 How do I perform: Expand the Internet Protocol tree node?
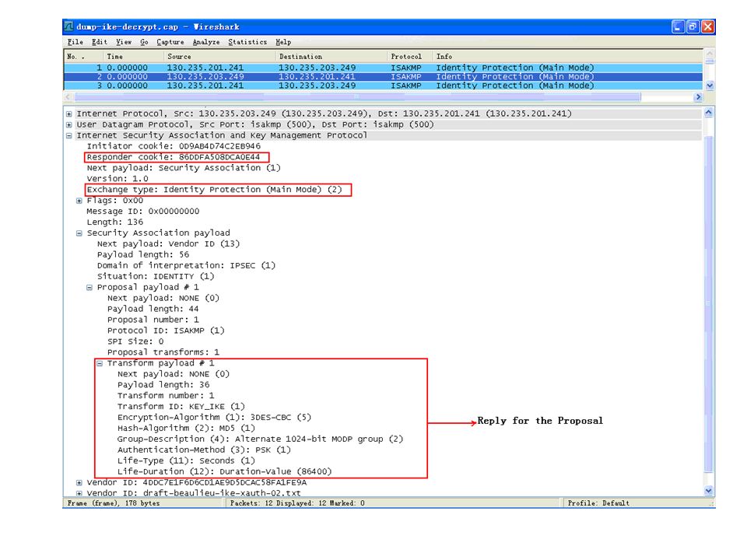tap(69, 114)
